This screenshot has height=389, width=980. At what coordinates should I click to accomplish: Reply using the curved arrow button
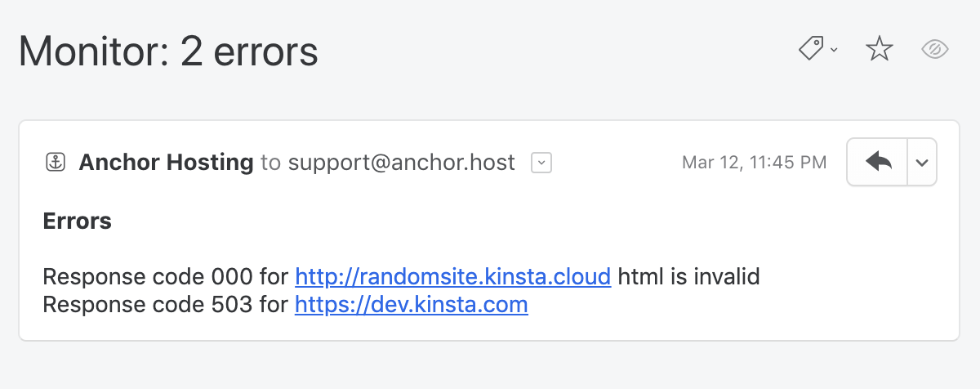pos(878,162)
